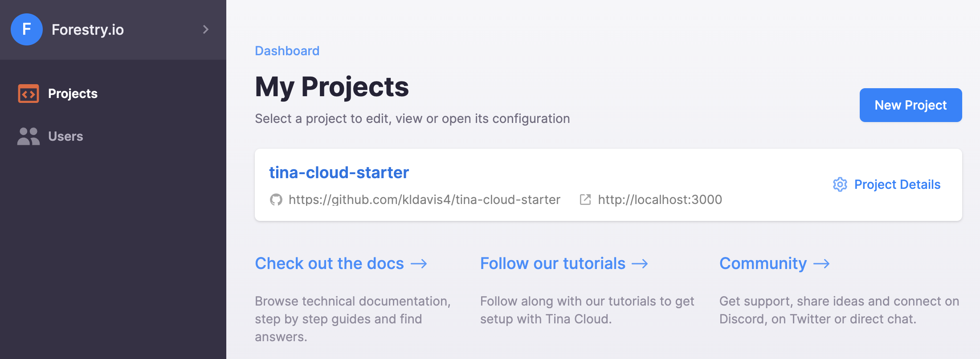Click the Users sidebar icon
Viewport: 980px width, 359px height.
click(28, 136)
